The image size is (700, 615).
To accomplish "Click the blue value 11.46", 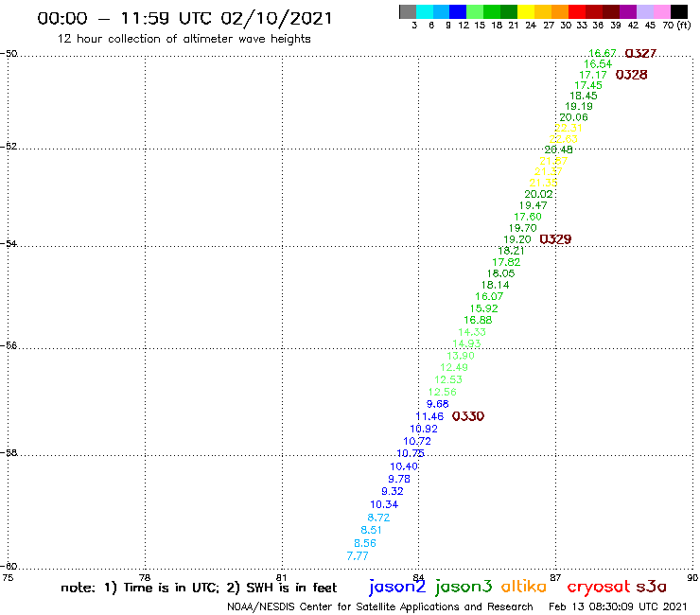I will pos(429,416).
